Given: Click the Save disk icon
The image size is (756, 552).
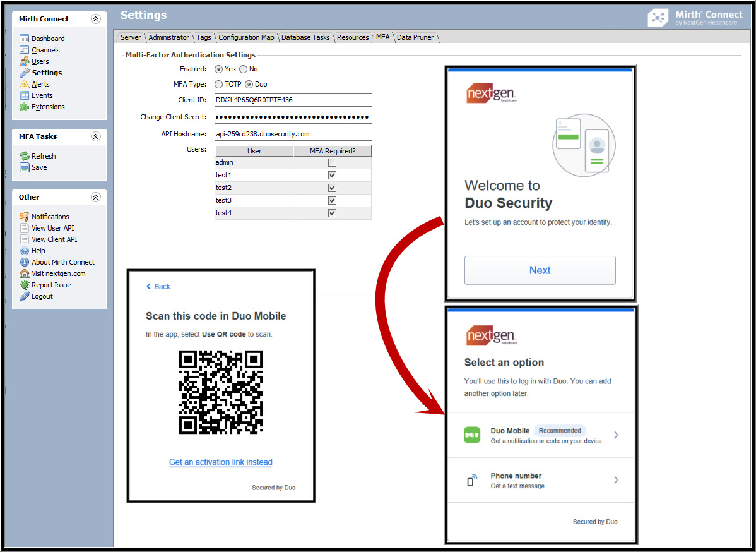Looking at the screenshot, I should tap(25, 167).
